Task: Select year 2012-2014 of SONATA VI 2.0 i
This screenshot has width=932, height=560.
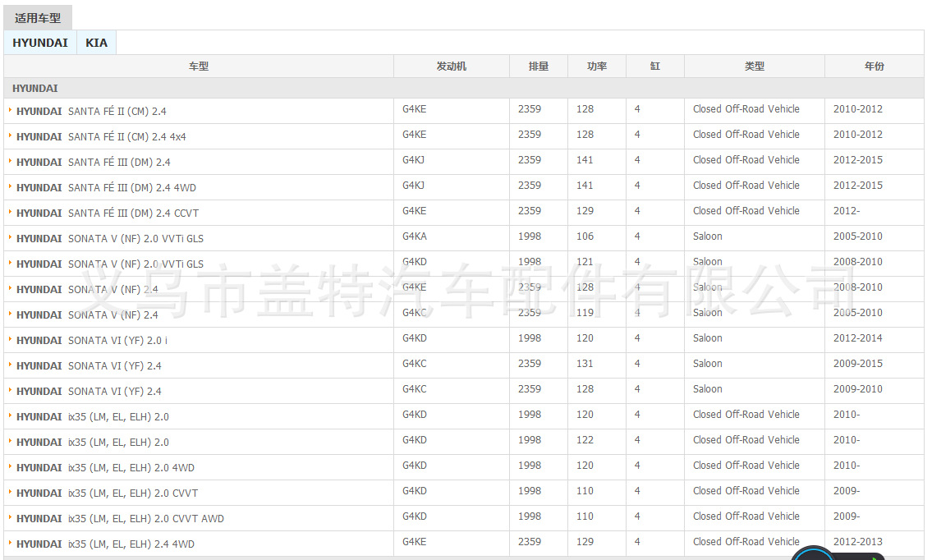Action: [858, 338]
